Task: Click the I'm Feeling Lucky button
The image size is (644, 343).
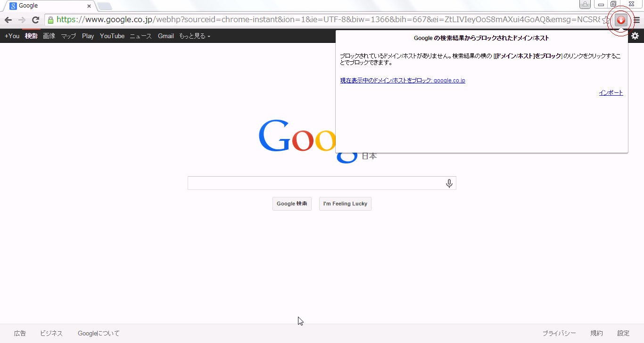Action: coord(345,204)
